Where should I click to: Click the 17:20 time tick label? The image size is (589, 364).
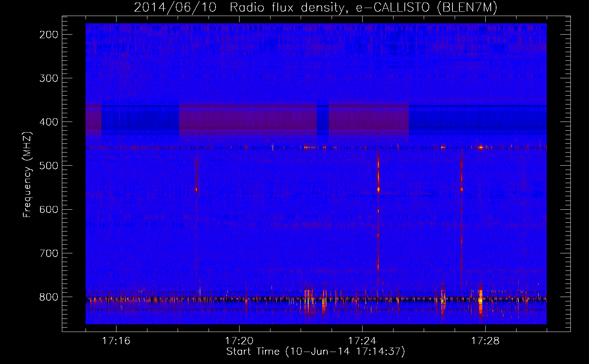click(x=239, y=341)
